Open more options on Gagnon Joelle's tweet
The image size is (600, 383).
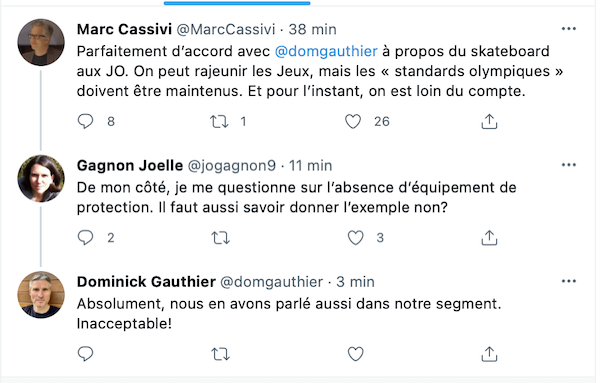569,165
